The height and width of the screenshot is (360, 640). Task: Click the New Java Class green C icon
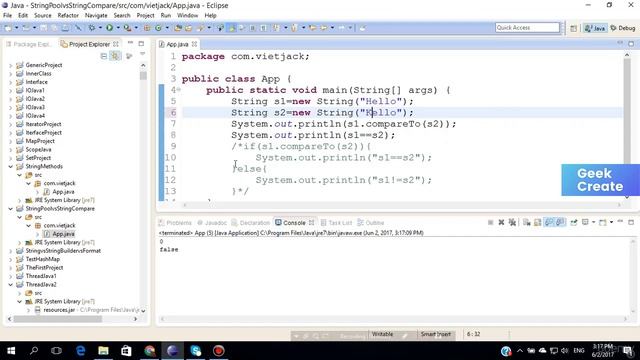158,28
